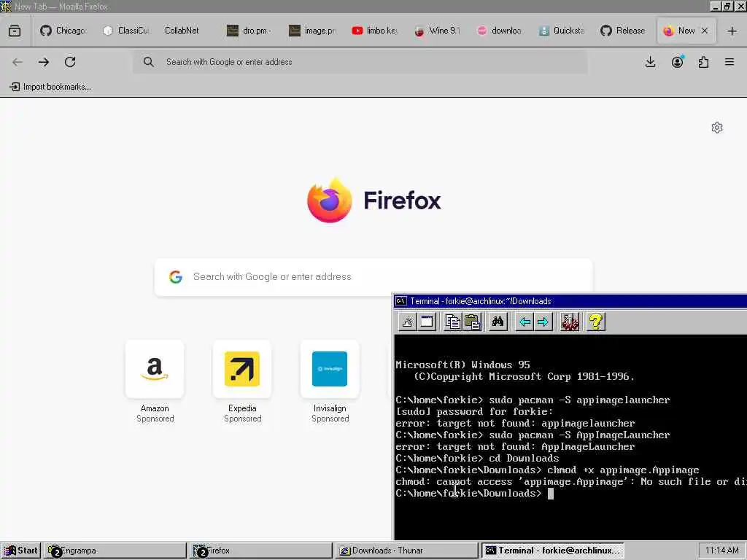
Task: Open new tab page settings gear
Action: pyautogui.click(x=717, y=128)
